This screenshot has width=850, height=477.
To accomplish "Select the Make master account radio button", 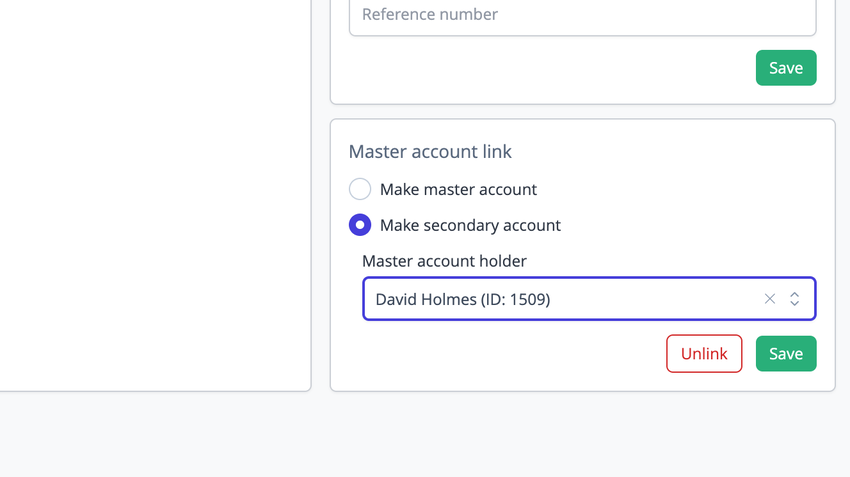I will (x=360, y=189).
